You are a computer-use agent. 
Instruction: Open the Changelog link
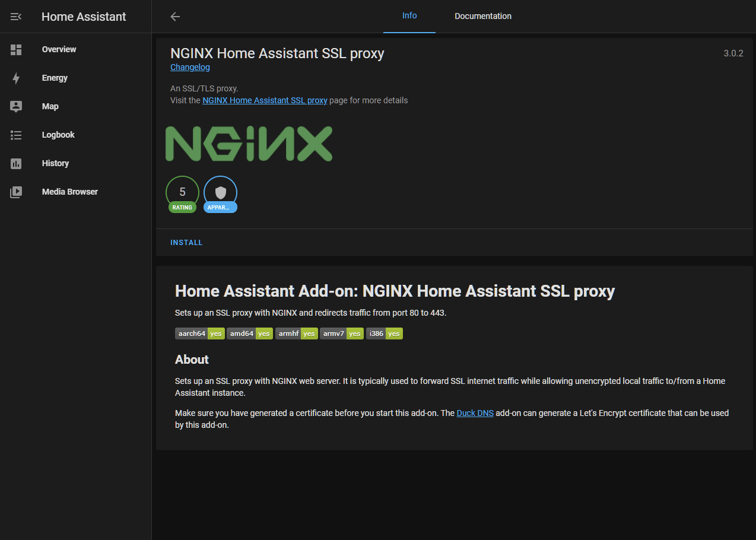[190, 67]
